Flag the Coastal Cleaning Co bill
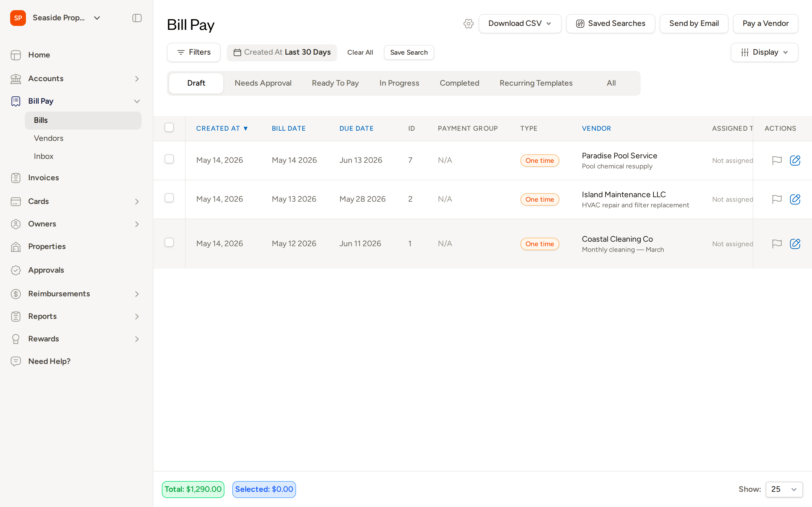Viewport: 812px width, 507px height. tap(777, 244)
